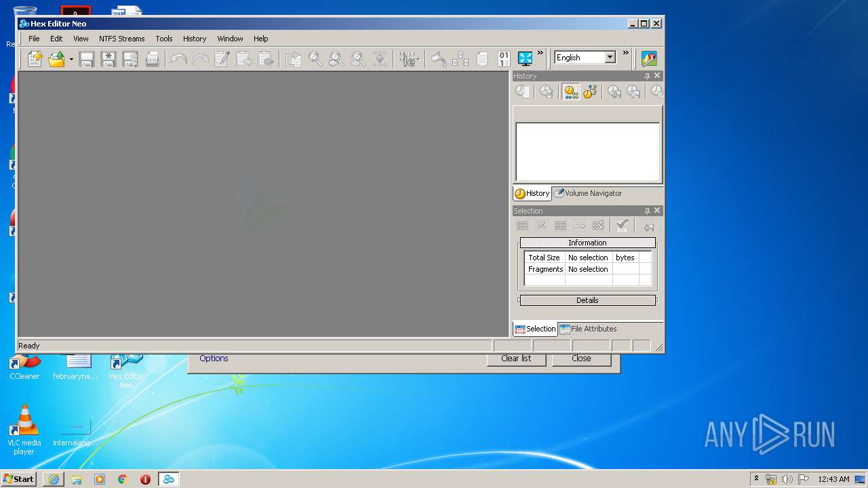Click Close button in background dialog
868x488 pixels.
(581, 359)
